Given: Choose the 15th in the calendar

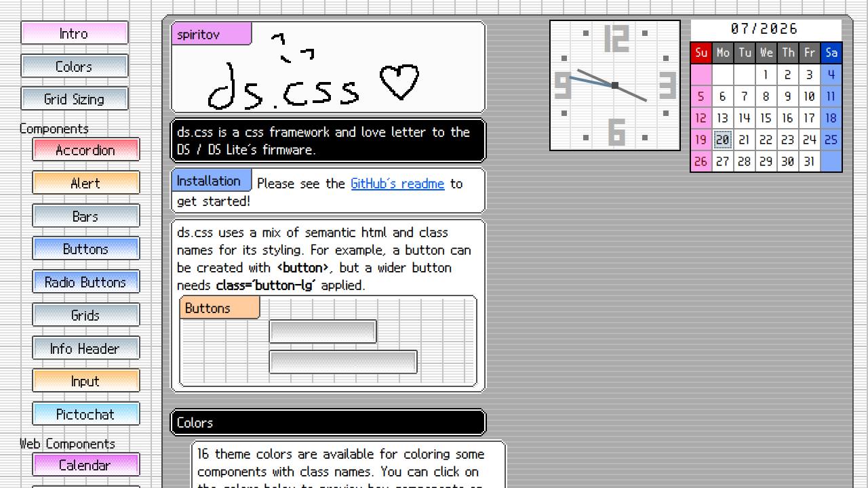Looking at the screenshot, I should 766,118.
